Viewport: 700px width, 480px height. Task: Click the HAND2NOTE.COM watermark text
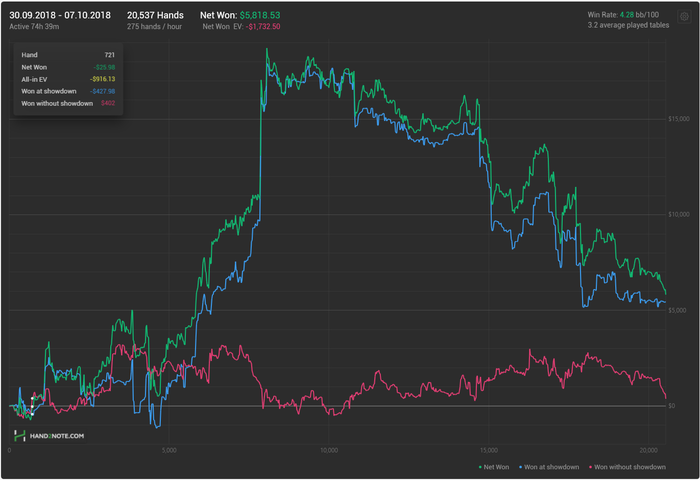[x=57, y=436]
